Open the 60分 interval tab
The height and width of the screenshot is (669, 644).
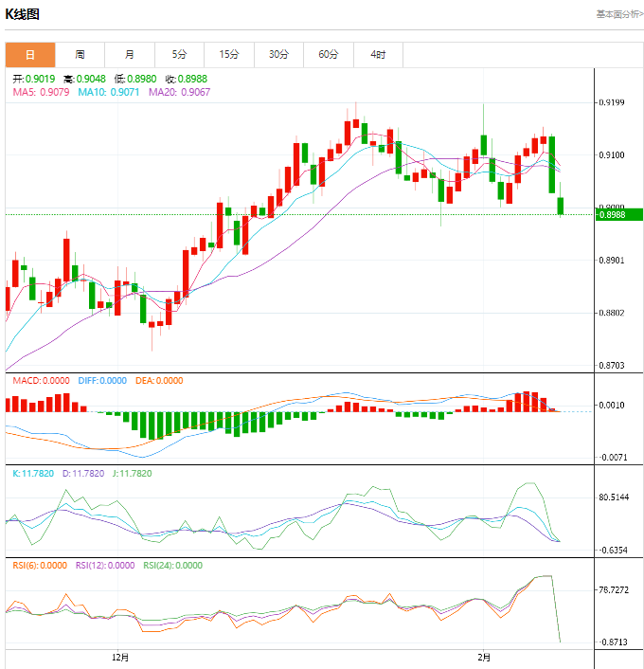[329, 55]
